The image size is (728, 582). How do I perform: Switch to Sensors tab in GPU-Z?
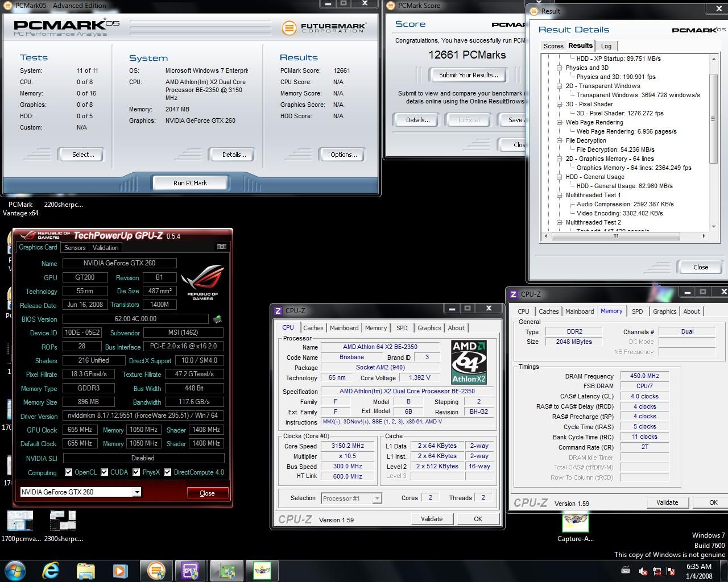[75, 248]
